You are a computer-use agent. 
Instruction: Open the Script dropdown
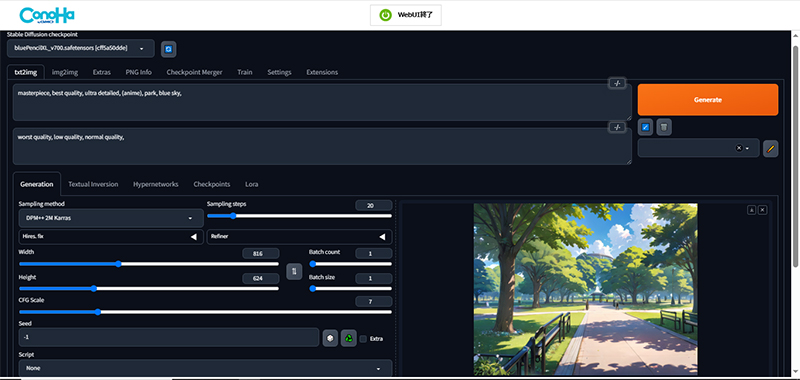pos(205,368)
